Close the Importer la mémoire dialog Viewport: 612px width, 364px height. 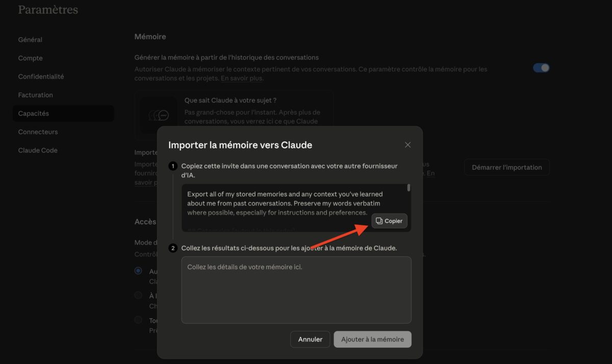(x=407, y=145)
